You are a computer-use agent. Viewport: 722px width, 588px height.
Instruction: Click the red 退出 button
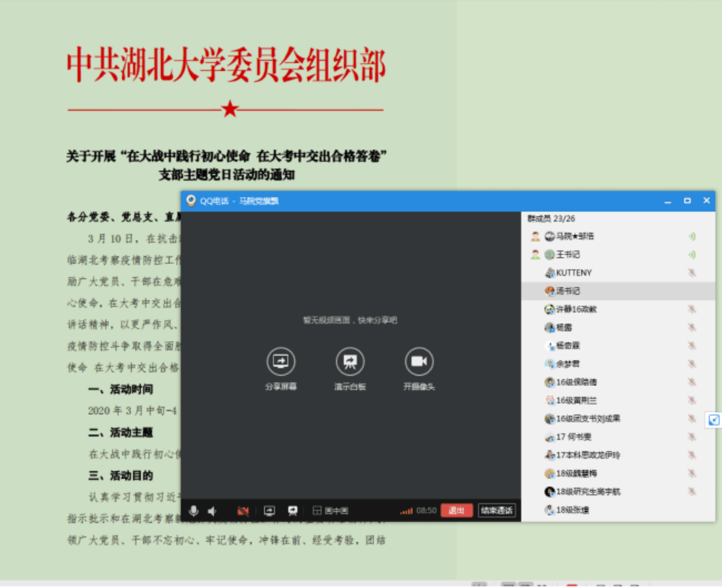click(x=457, y=510)
